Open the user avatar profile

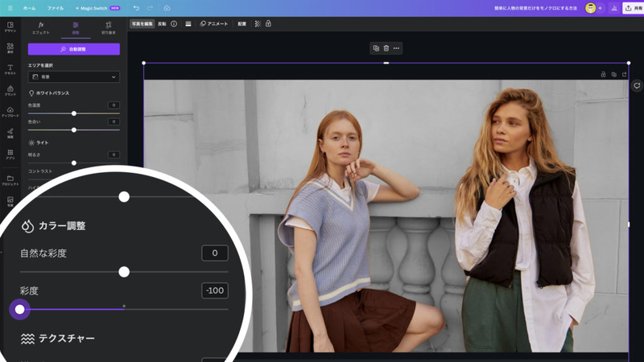(590, 8)
